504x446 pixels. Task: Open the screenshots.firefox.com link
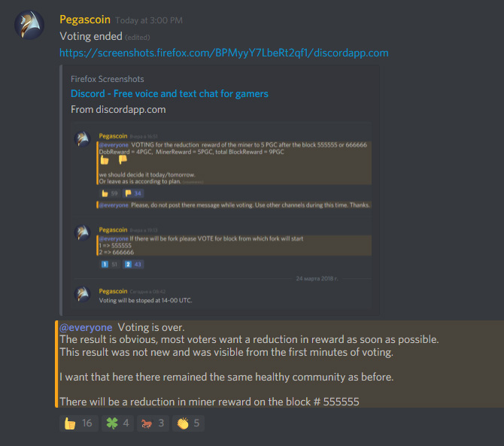click(224, 53)
